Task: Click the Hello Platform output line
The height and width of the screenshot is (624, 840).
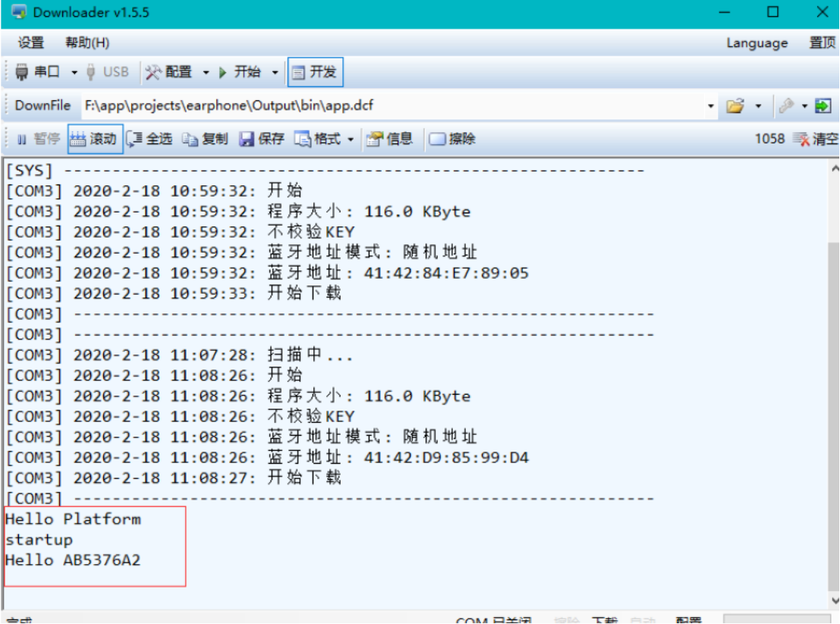Action: coord(73,519)
